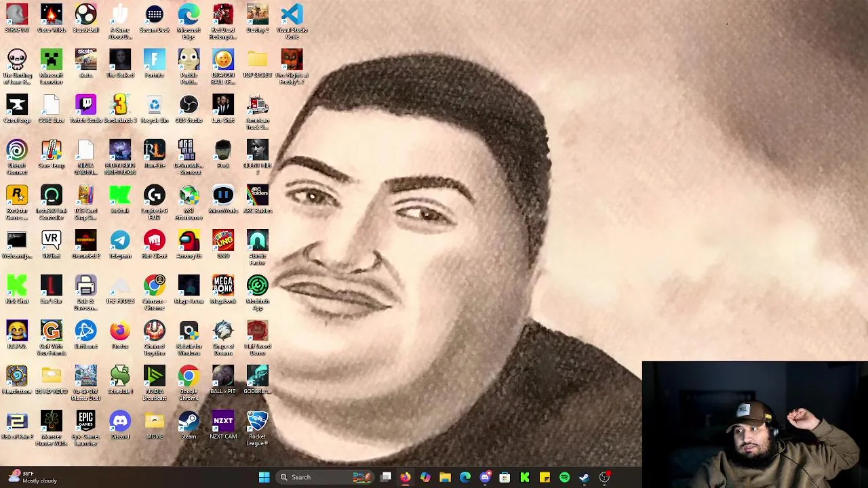Select the Chained Together desktop icon
868x488 pixels.
point(155,338)
